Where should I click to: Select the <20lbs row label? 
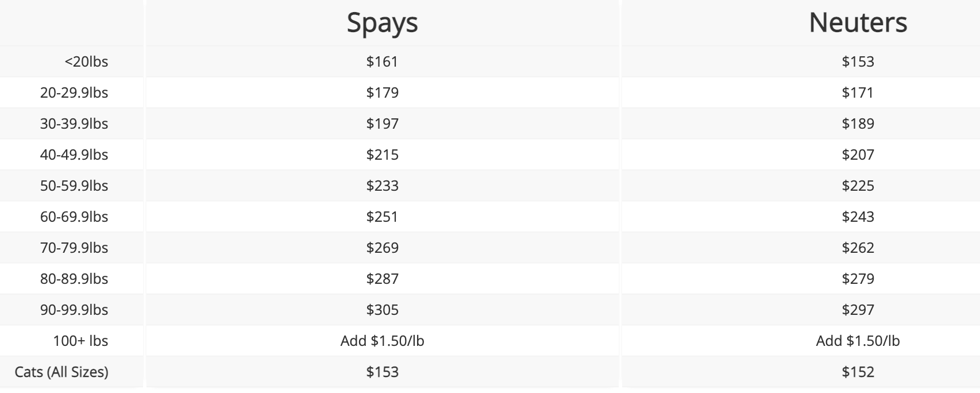pos(86,61)
